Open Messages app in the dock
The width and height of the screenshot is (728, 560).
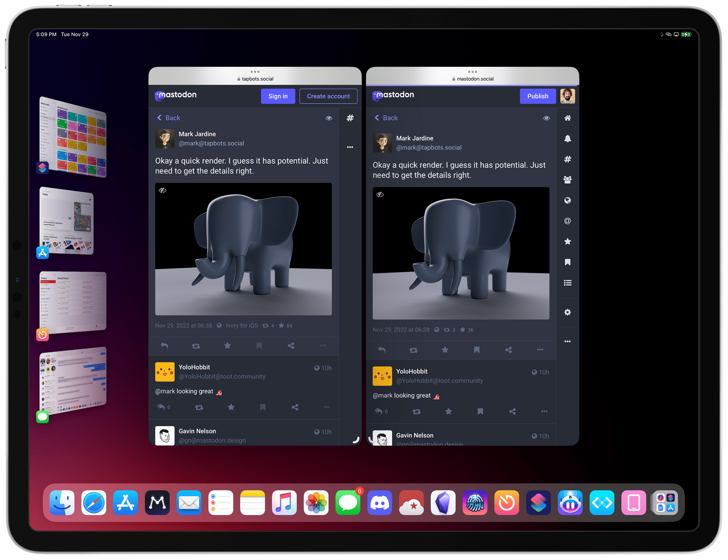coord(348,502)
